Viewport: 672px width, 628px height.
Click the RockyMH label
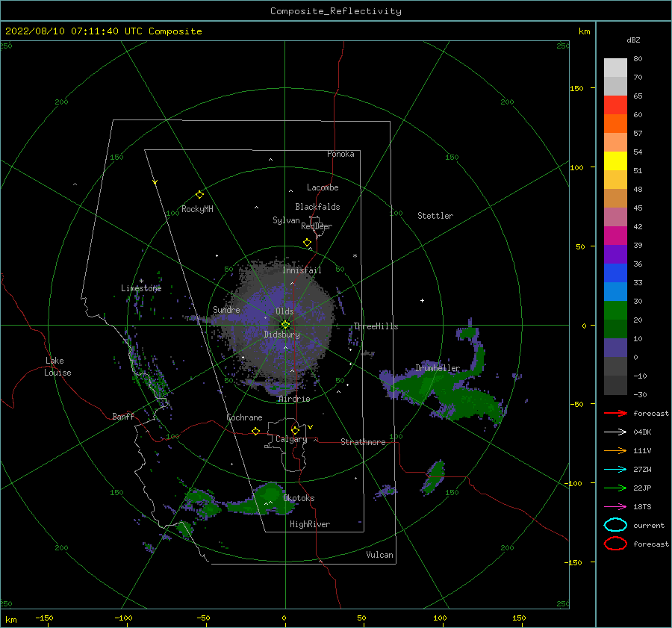tap(197, 209)
